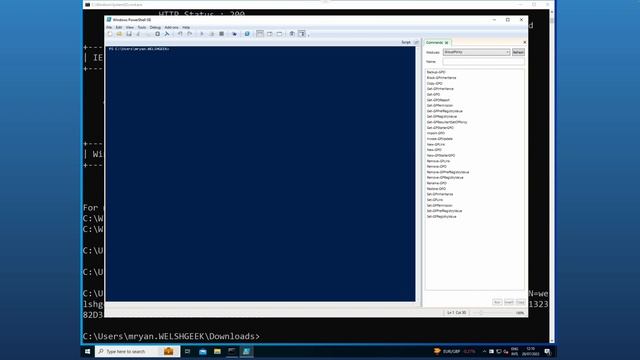Show script pane on right layout icon
640x360 pixels.
coord(270,34)
